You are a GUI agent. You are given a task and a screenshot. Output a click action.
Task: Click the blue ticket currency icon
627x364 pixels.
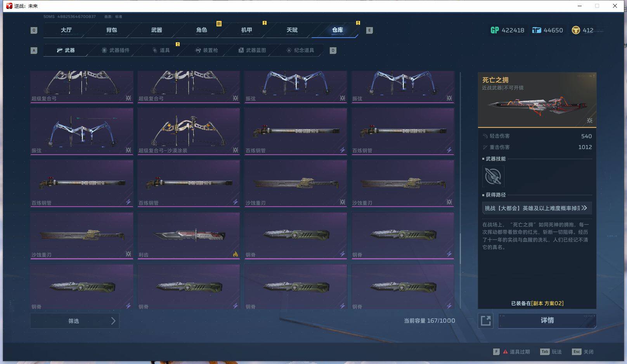[x=537, y=30]
